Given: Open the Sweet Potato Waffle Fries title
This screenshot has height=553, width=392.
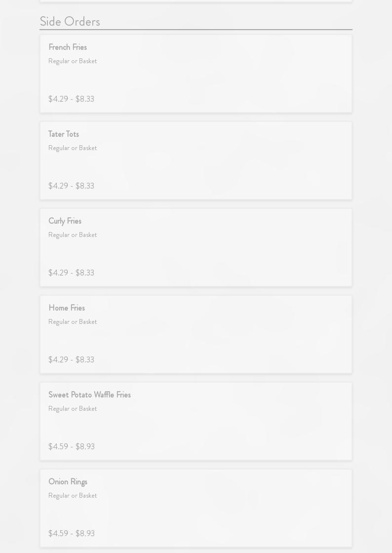Looking at the screenshot, I should 89,395.
